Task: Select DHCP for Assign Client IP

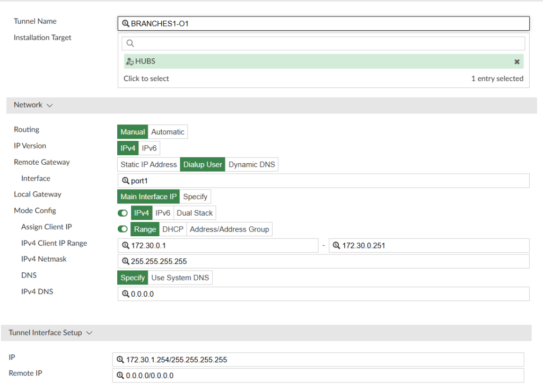Action: (x=173, y=229)
